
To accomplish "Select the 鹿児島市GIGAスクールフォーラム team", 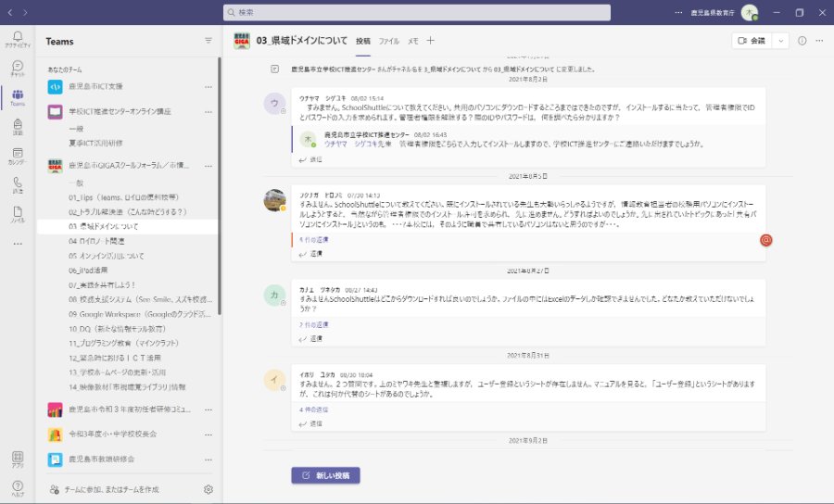I will (128, 165).
